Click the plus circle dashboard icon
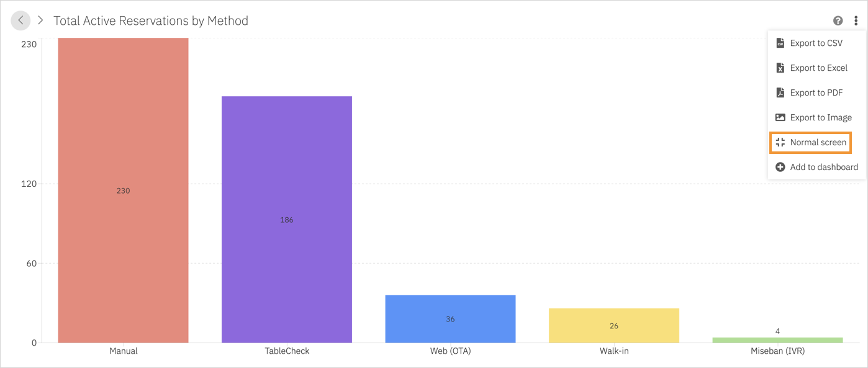This screenshot has width=868, height=368. tap(780, 167)
